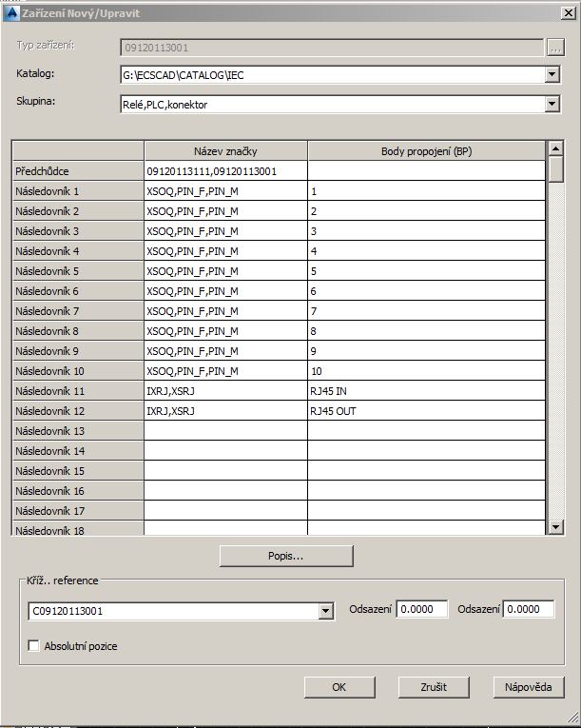This screenshot has height=728, width=581.
Task: Click the C09120113001 reference combo text
Action: pos(68,611)
